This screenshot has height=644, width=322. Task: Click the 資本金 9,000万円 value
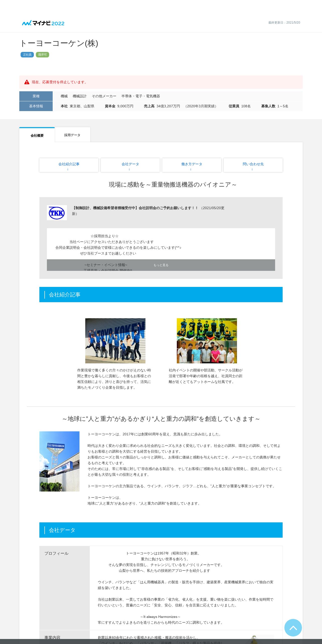click(x=119, y=106)
